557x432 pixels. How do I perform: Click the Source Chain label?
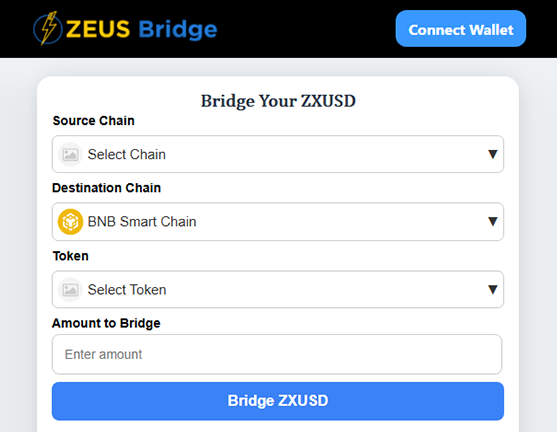94,121
